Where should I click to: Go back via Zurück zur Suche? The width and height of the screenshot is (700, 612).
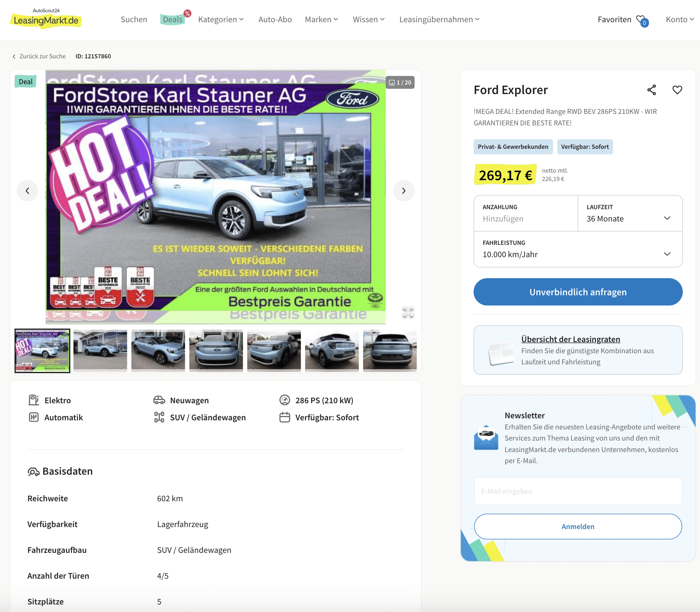(x=39, y=56)
